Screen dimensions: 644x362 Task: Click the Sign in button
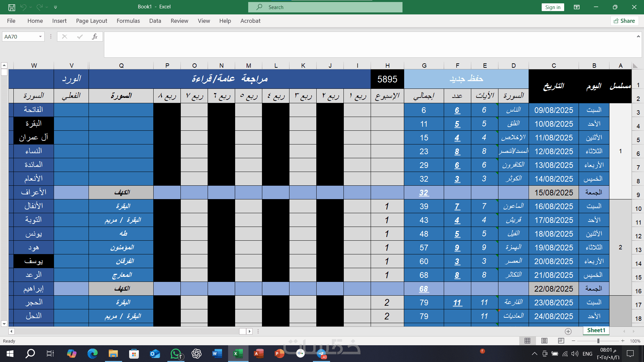point(552,7)
